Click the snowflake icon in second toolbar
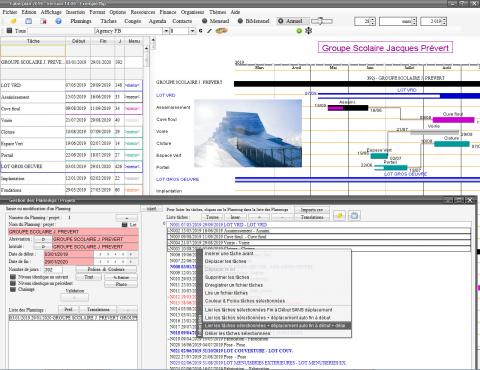The height and width of the screenshot is (370, 480). pos(309,31)
